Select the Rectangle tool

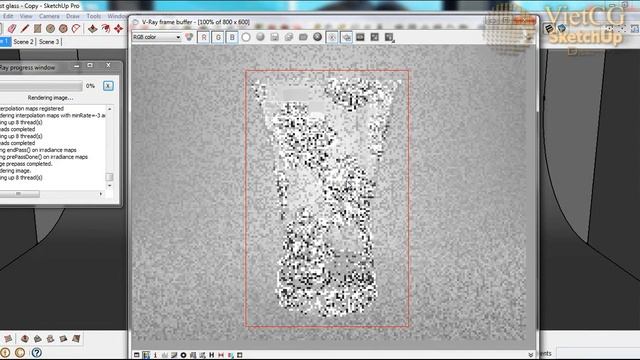click(x=38, y=29)
